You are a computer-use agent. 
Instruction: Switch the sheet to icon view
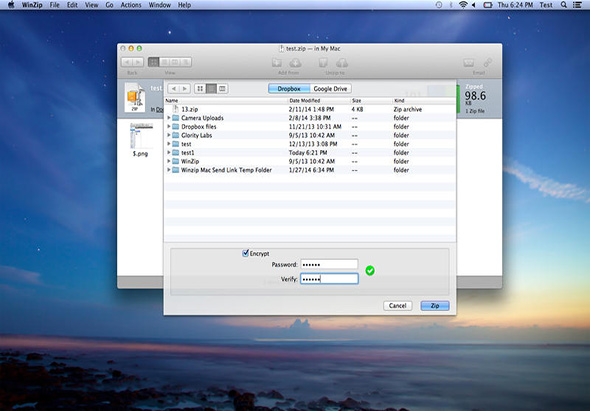(200, 88)
